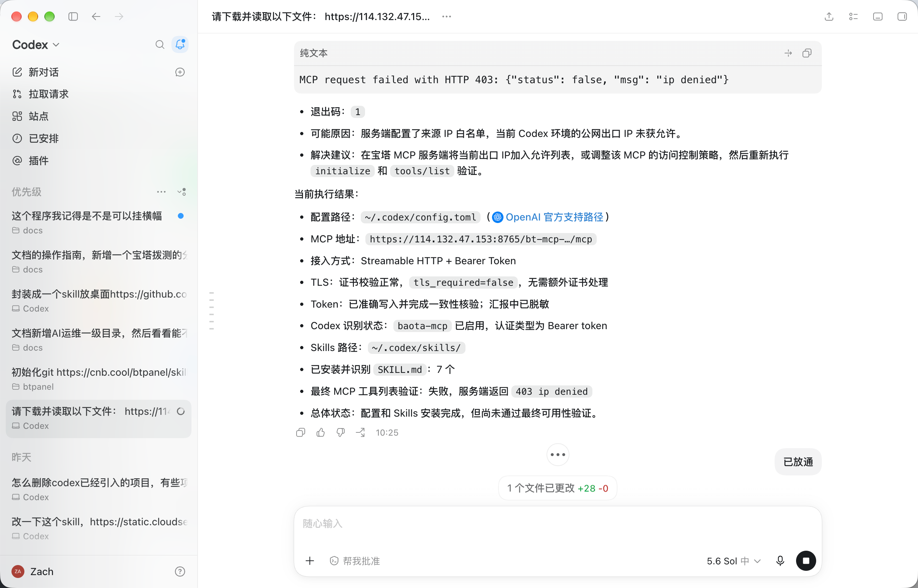The height and width of the screenshot is (588, 918).
Task: Click the conversation outline marker lines
Action: click(x=212, y=311)
